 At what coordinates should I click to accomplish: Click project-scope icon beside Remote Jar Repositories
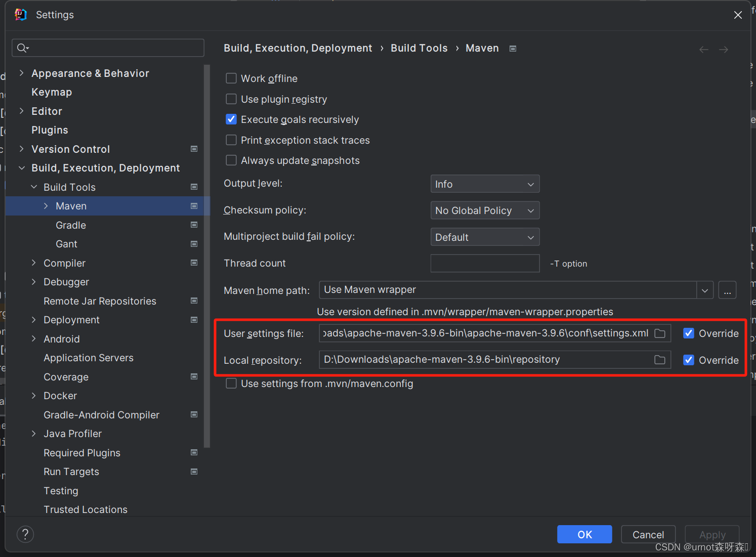tap(194, 301)
